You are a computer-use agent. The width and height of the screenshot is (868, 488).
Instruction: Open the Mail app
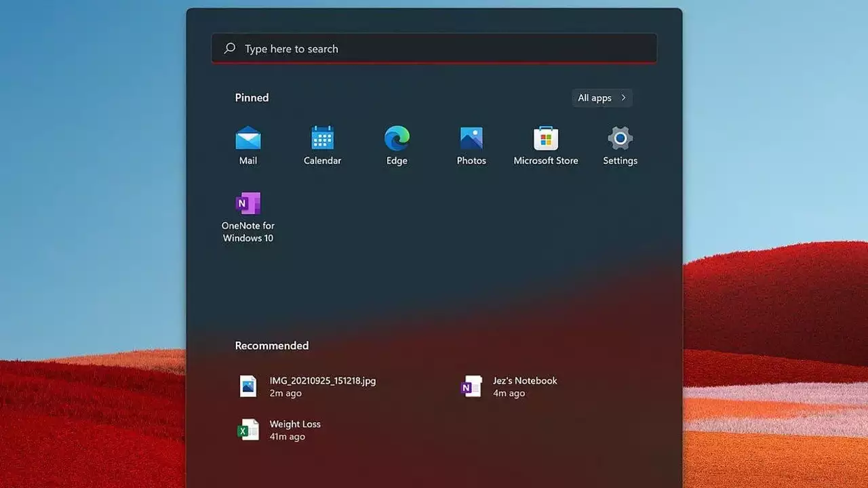(x=248, y=138)
